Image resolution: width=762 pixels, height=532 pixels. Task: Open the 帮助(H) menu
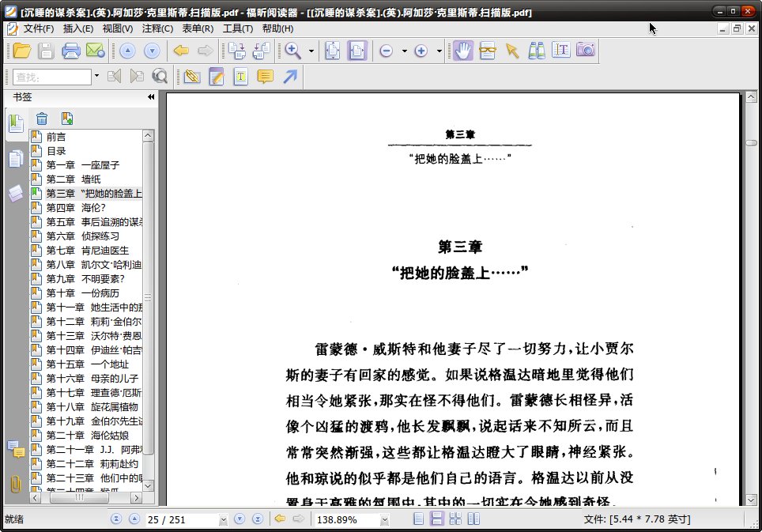[277, 28]
